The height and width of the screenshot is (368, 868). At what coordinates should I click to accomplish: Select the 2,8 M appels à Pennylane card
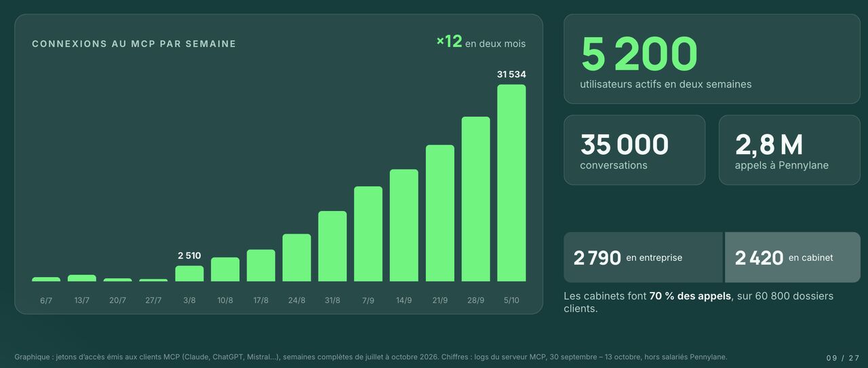pos(789,150)
